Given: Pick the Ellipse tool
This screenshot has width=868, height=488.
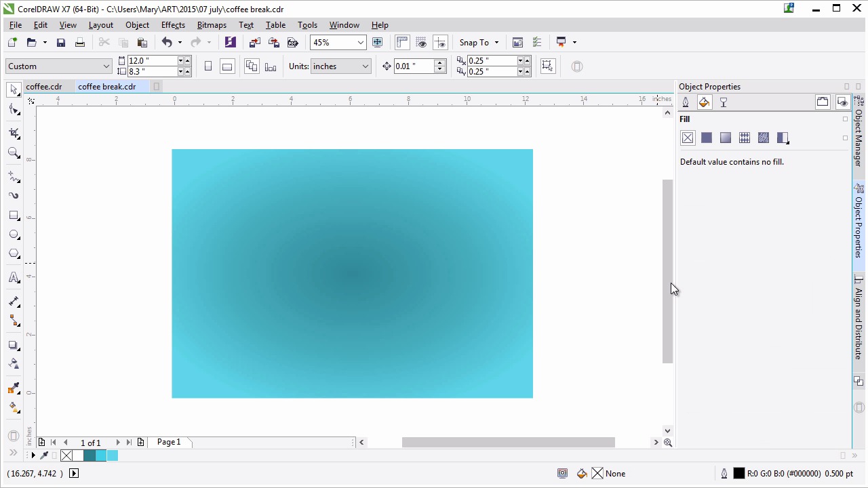Looking at the screenshot, I should 14,235.
